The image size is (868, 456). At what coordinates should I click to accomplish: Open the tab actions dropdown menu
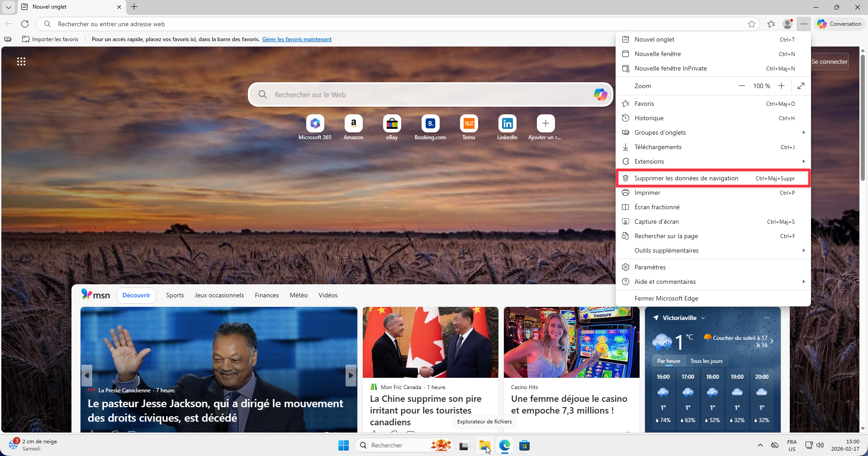(9, 7)
